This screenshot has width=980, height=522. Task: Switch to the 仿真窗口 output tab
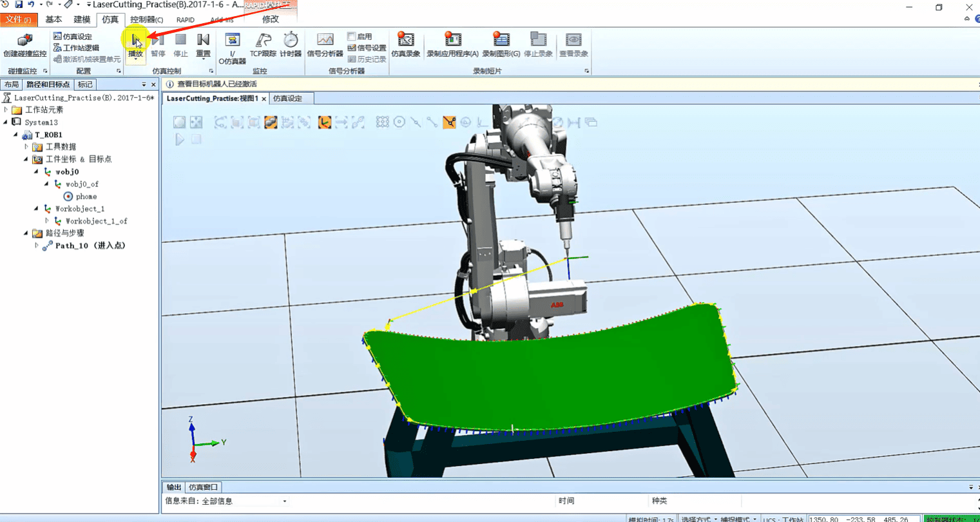pos(204,487)
